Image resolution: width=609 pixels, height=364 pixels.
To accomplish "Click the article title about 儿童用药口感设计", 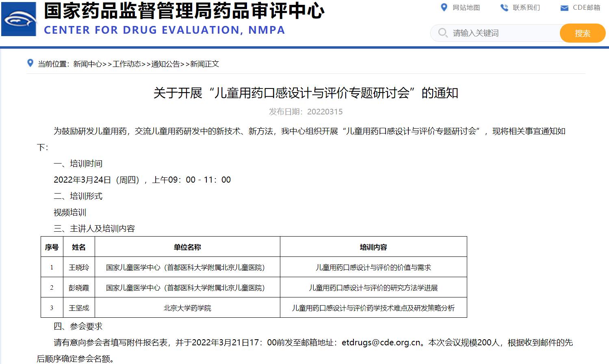I will (x=306, y=93).
